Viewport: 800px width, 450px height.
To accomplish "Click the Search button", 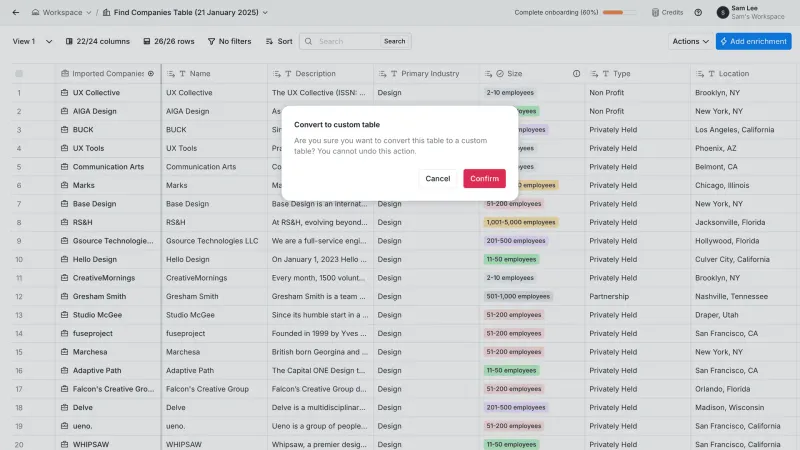I will [394, 41].
